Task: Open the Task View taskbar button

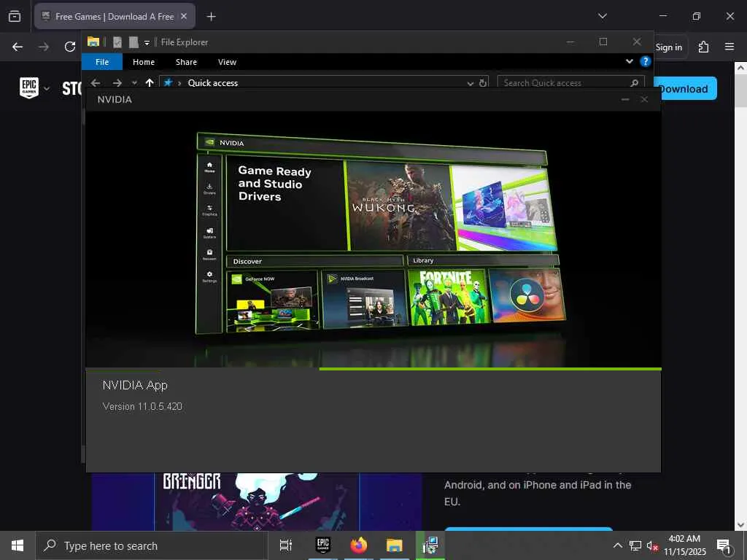Action: click(x=286, y=545)
